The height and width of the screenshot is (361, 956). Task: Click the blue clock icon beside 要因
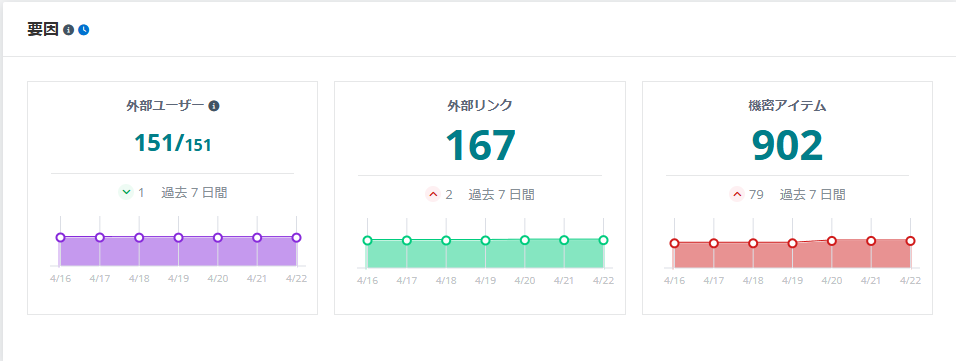84,30
